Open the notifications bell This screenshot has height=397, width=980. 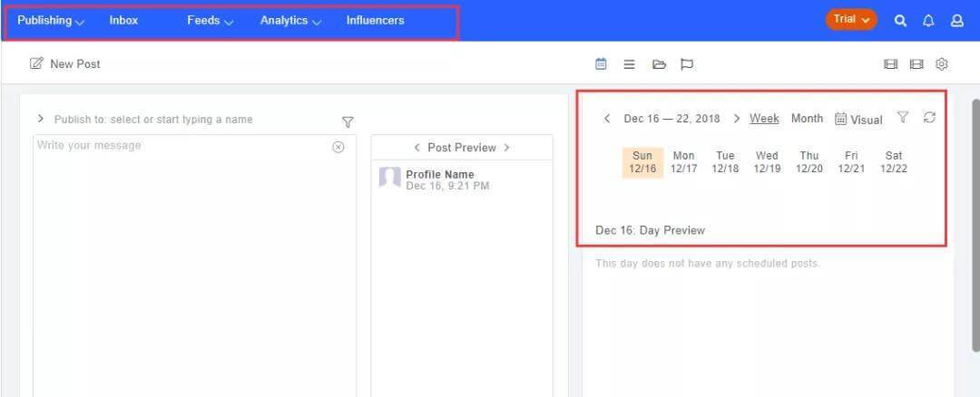click(928, 21)
